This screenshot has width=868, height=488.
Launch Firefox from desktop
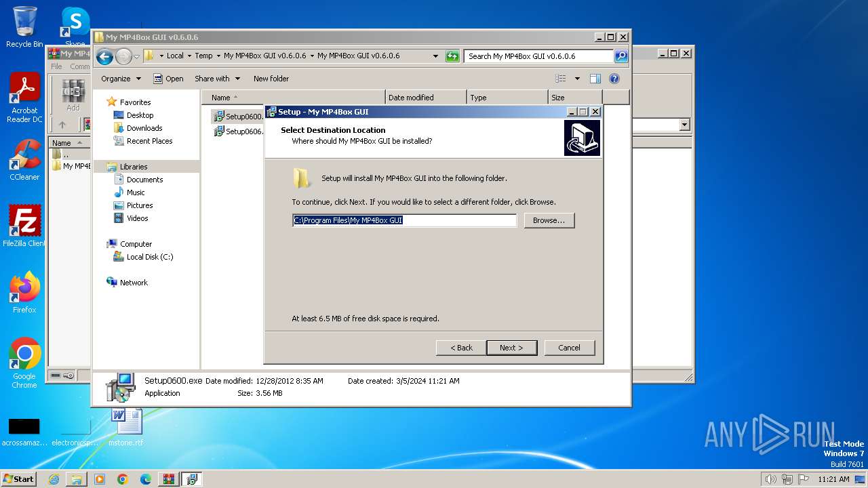point(24,293)
